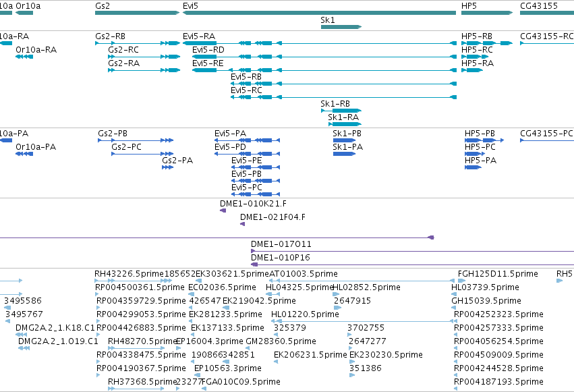Select the RP004187193.5prime EST label
This screenshot has height=392, width=574.
click(498, 383)
